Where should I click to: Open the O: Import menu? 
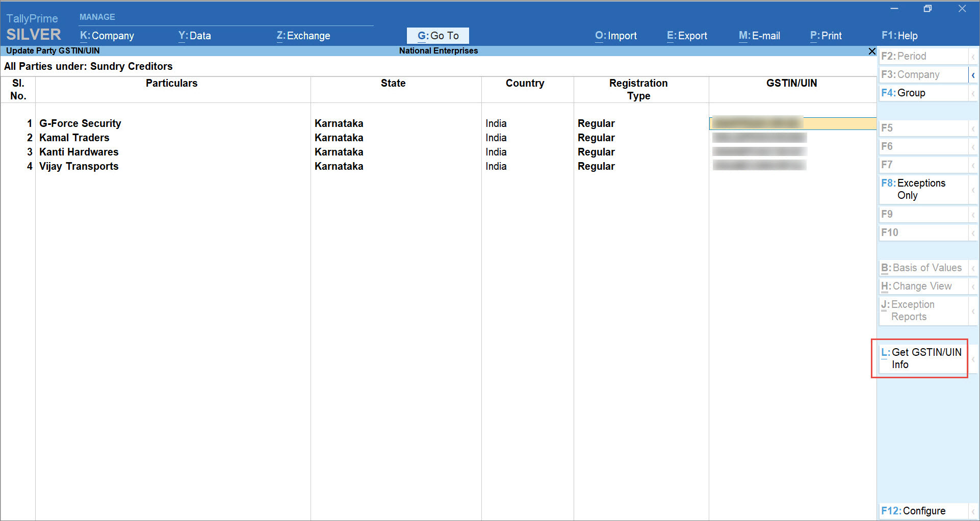(x=616, y=36)
